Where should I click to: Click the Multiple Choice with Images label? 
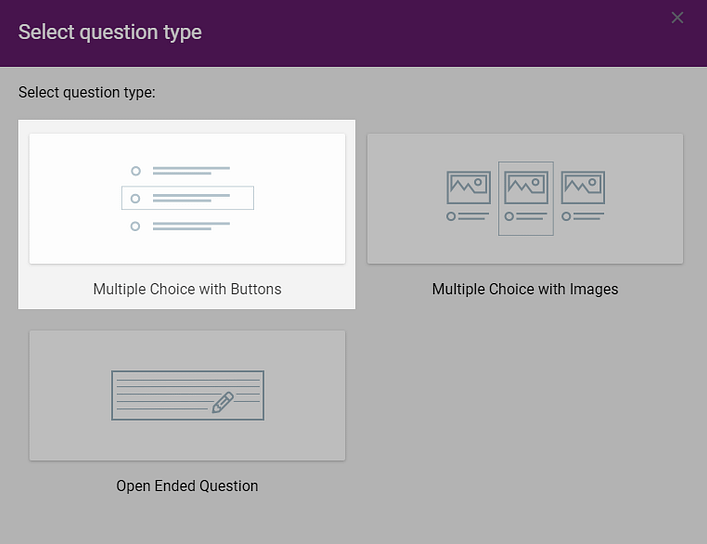click(524, 289)
